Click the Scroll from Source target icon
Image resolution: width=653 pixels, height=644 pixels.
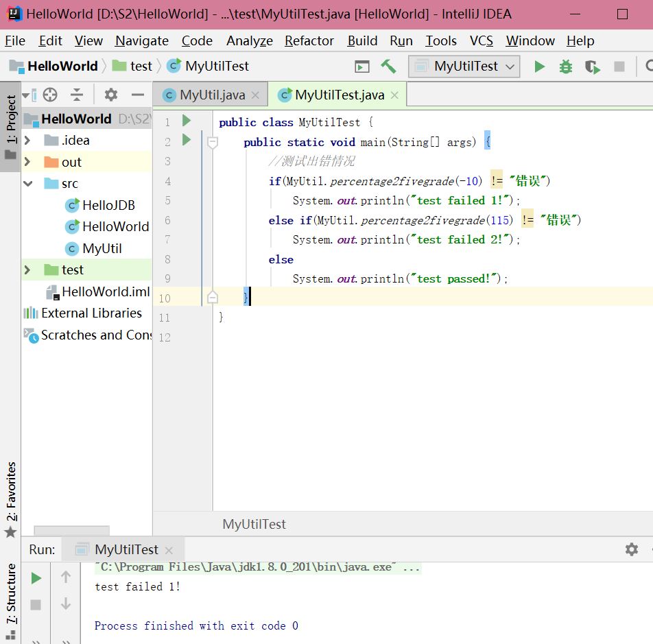[50, 95]
